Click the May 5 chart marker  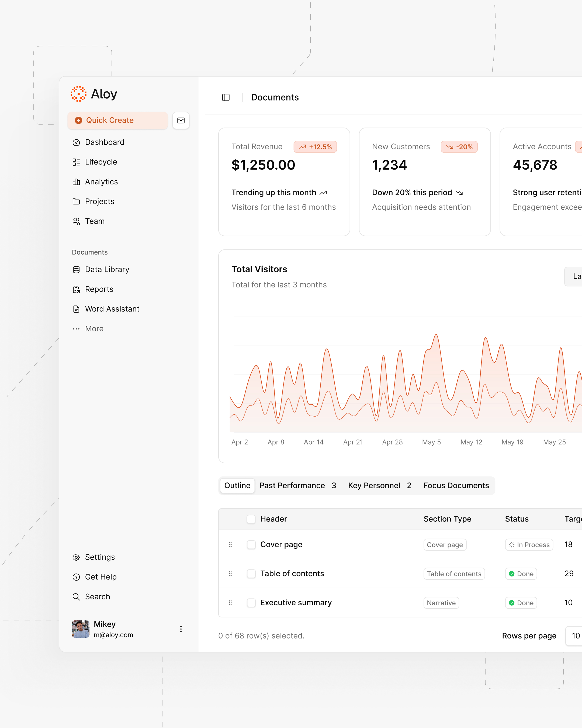431,442
